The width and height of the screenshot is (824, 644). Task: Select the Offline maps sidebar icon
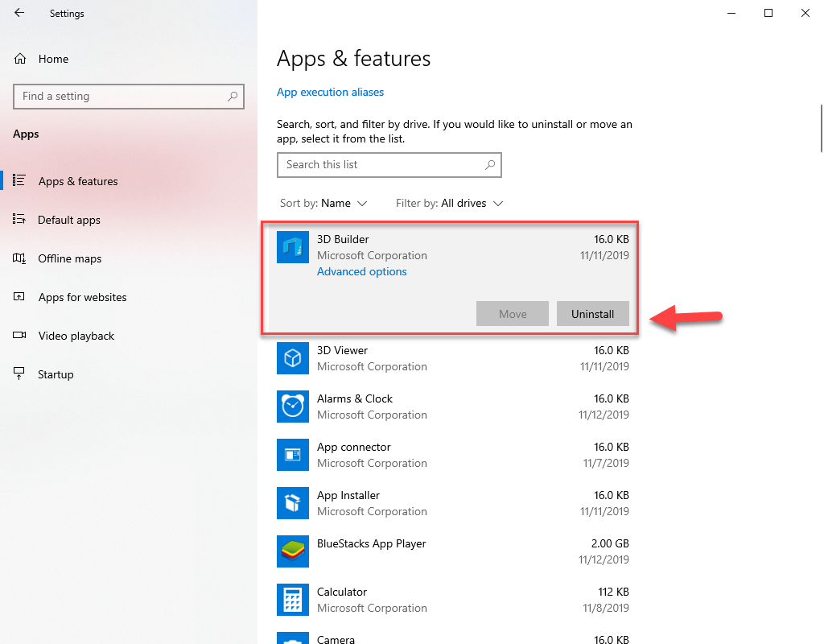pos(19,258)
